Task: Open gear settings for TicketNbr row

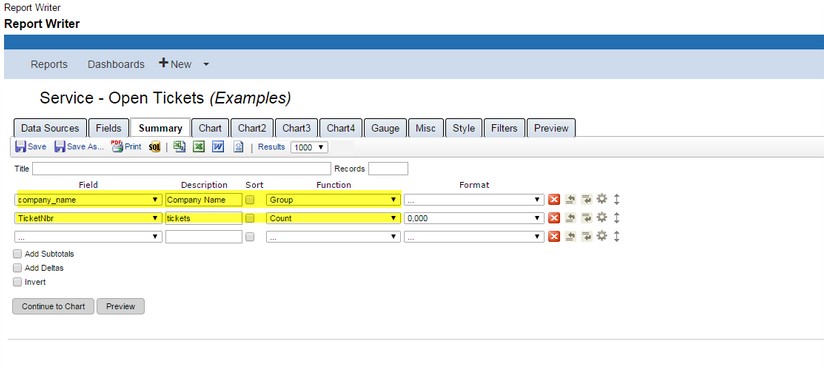Action: pyautogui.click(x=602, y=217)
